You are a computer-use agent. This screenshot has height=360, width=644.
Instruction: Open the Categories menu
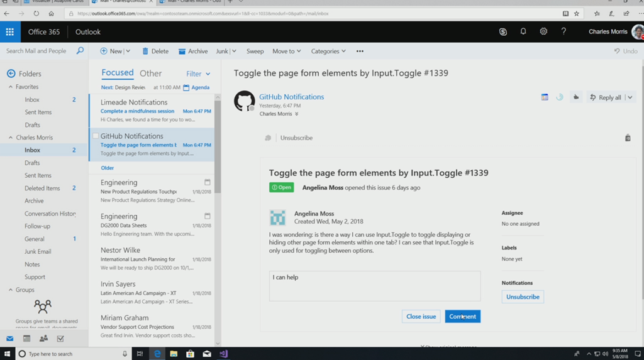[x=328, y=52]
